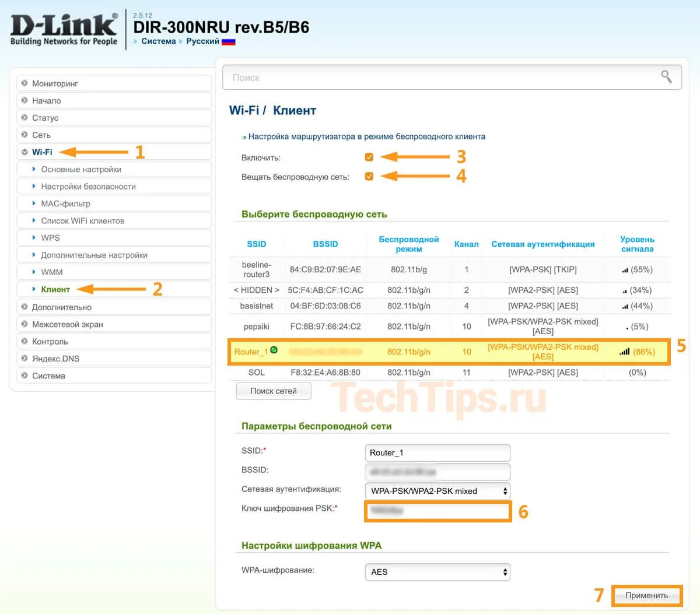Click the arrow icon beside Основные настройки
The height and width of the screenshot is (614, 700).
click(34, 169)
